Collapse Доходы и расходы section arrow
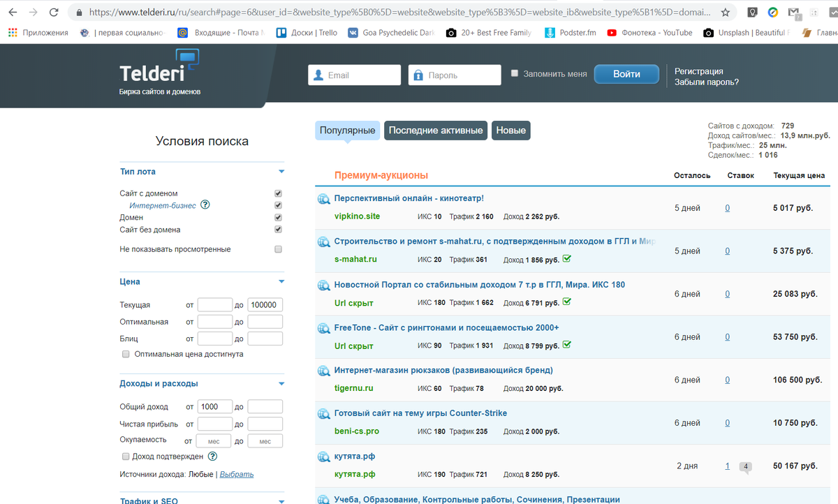Viewport: 838px width, 504px height. [281, 384]
